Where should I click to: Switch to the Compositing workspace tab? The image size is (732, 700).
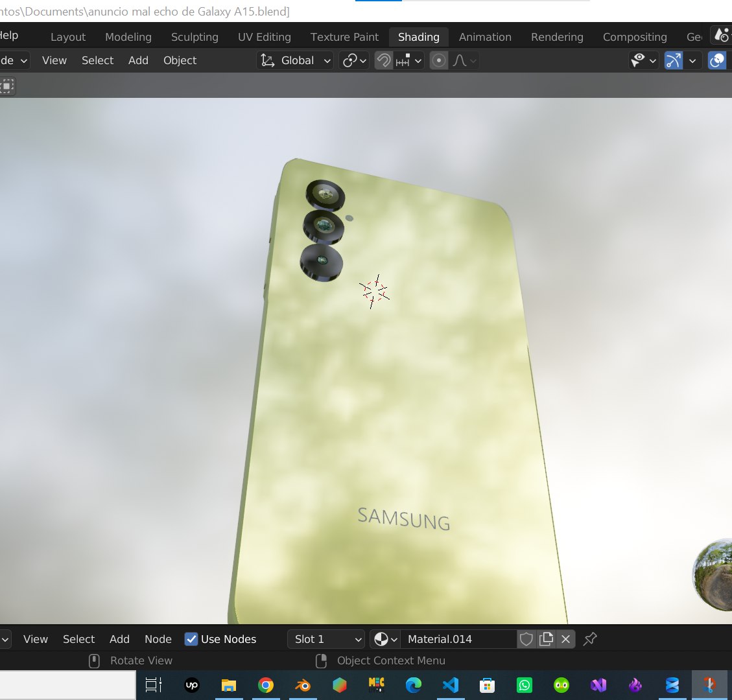[635, 37]
